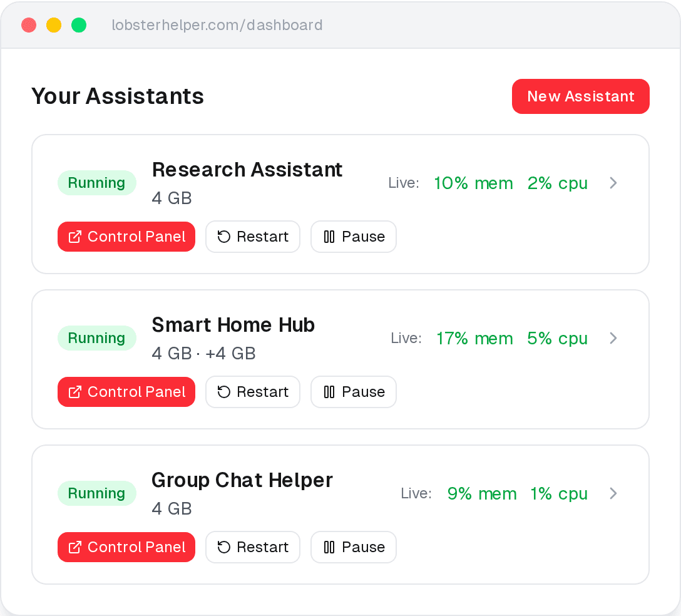
Task: Open Smart Home Hub's Control Panel
Action: coord(126,392)
